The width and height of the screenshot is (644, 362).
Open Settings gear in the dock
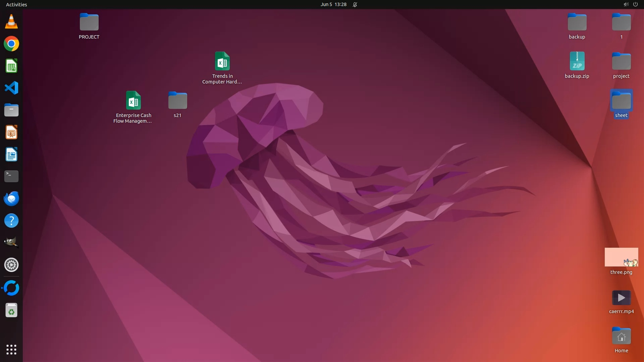[11, 265]
